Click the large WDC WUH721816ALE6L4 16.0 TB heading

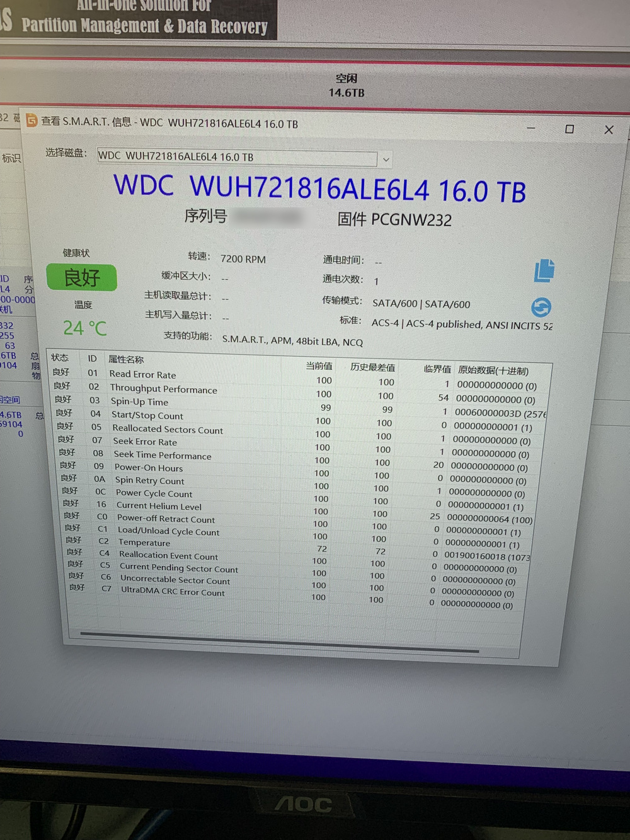pos(320,188)
